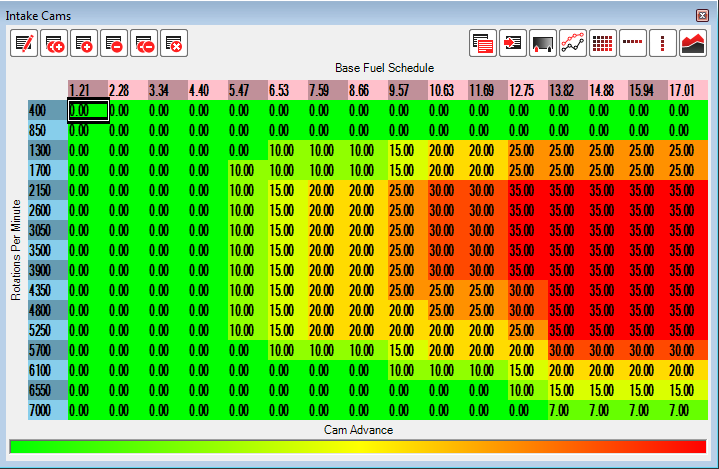Select the 2.28 fuel column header
The width and height of the screenshot is (719, 469).
(128, 90)
